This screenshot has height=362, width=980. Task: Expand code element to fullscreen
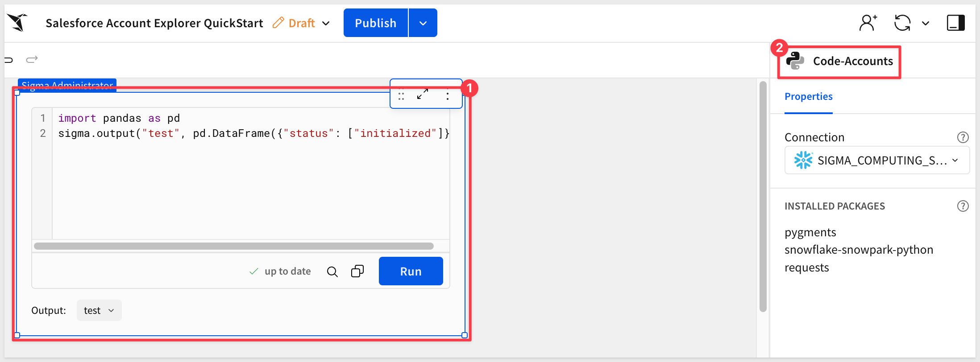422,94
